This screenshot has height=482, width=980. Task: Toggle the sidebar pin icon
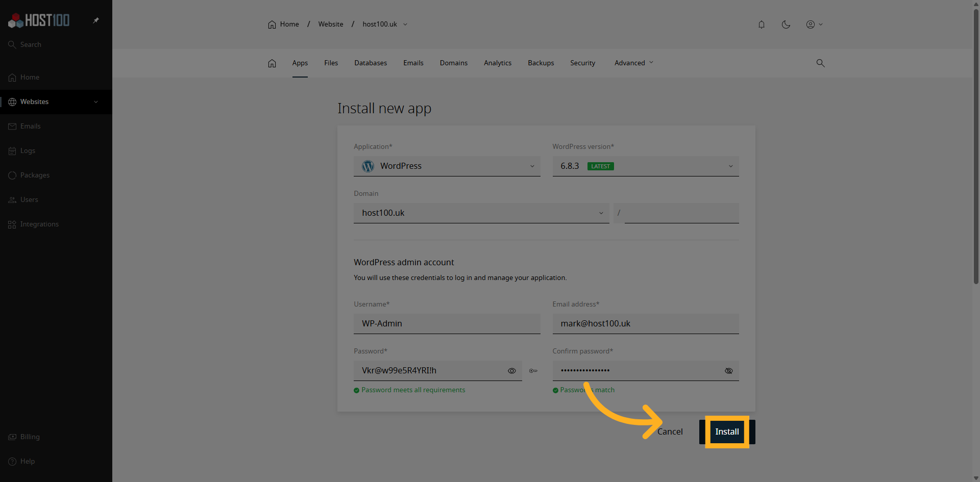(x=96, y=20)
